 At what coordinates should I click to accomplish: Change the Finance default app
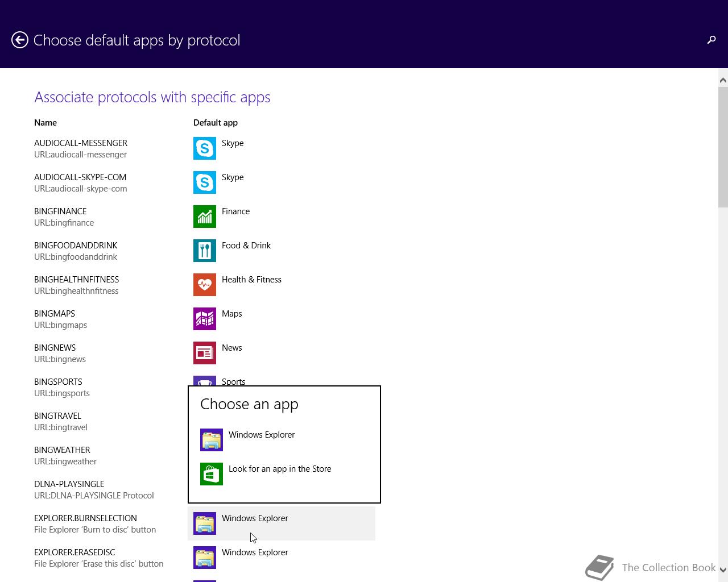coord(282,217)
